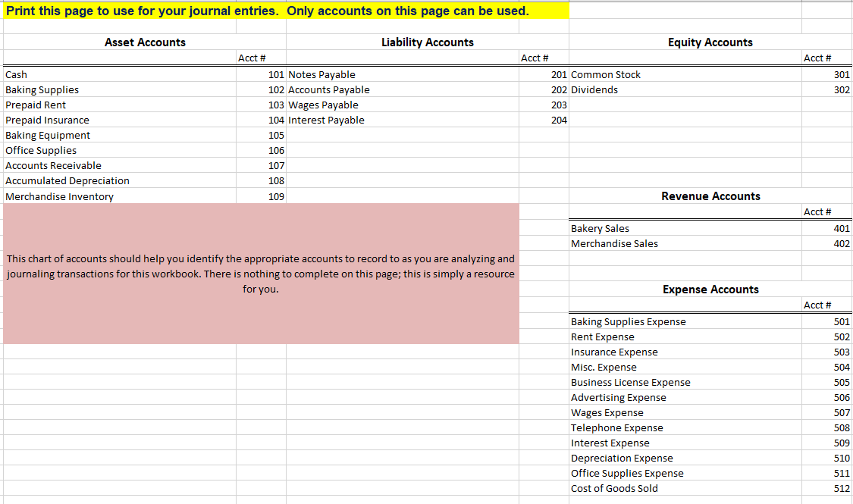Screen dimensions: 853x504
Task: Click account number 104
Action: [x=261, y=121]
